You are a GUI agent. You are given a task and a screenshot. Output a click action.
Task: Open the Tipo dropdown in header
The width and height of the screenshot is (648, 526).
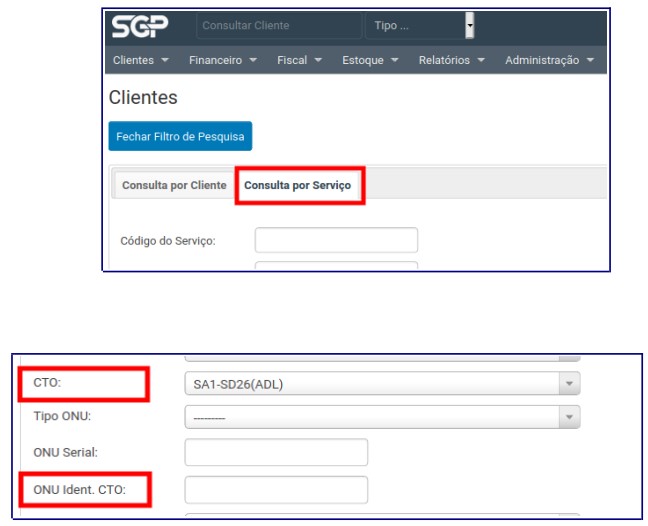click(419, 26)
